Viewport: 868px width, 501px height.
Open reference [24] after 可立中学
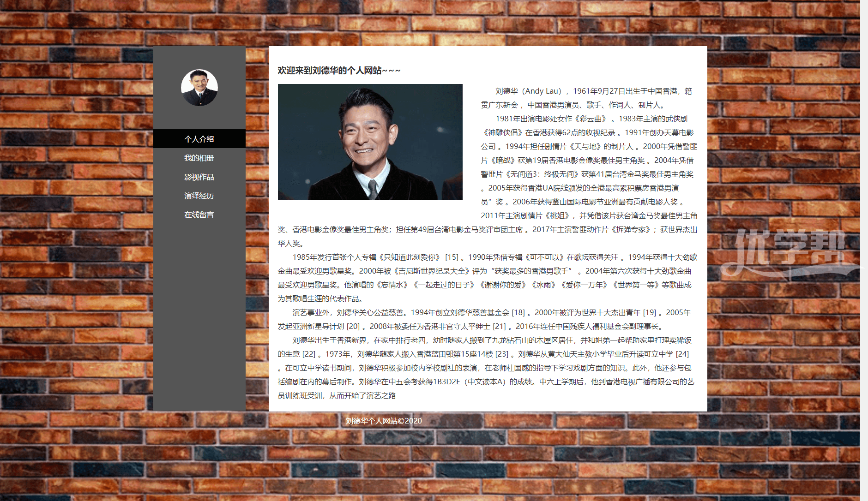(682, 354)
